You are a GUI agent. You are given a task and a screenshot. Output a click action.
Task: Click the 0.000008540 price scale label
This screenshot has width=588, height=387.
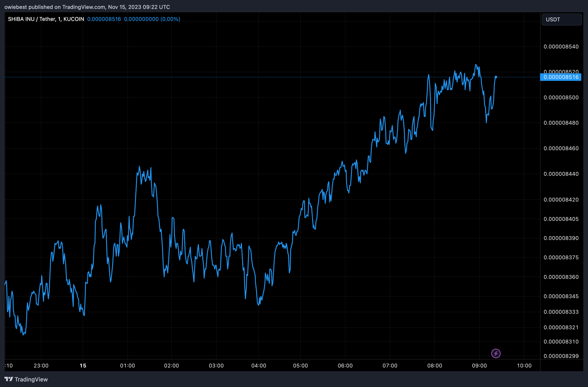pos(561,46)
